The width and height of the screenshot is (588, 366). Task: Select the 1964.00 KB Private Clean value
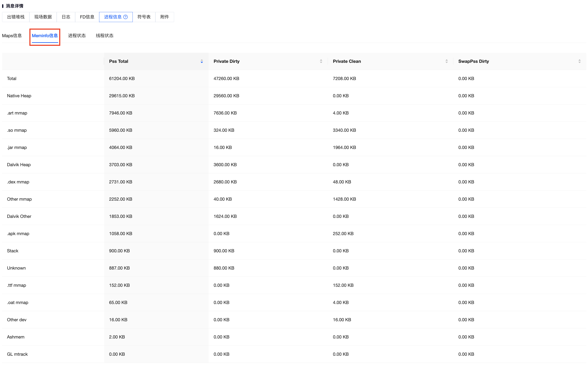[344, 147]
